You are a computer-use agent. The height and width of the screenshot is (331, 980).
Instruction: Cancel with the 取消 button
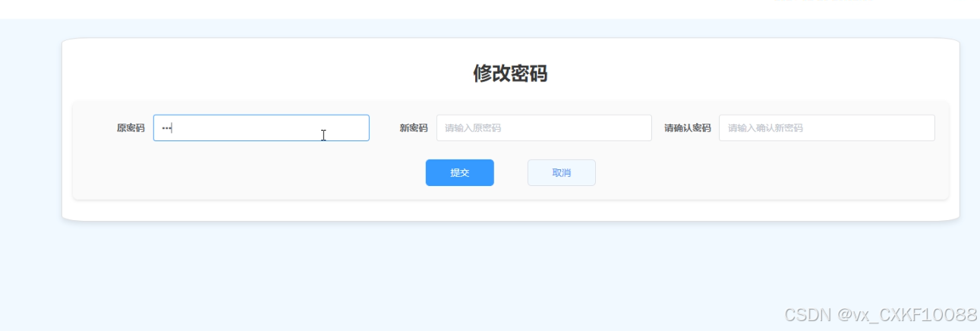point(562,172)
